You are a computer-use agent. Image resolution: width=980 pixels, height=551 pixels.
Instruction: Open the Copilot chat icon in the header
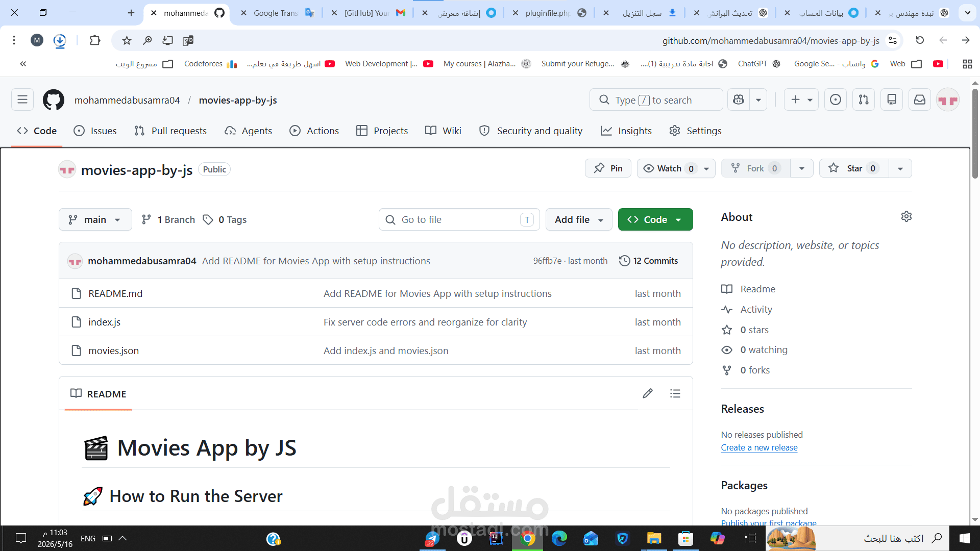(x=739, y=99)
